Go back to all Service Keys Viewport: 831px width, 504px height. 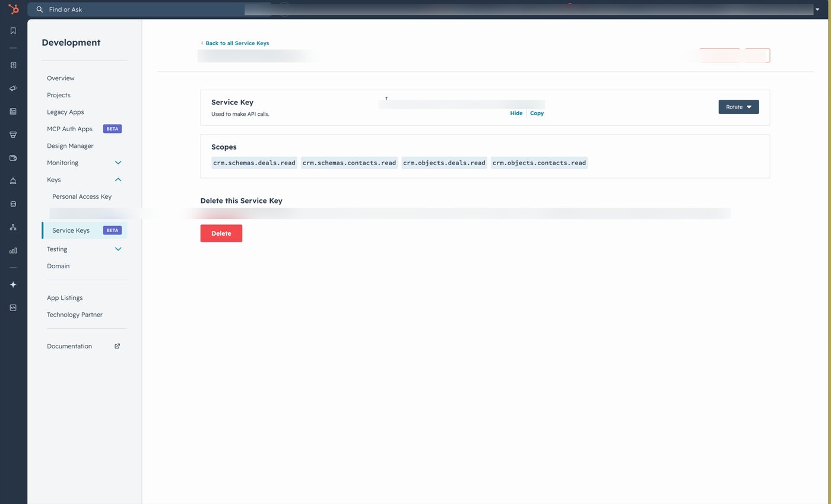click(237, 43)
